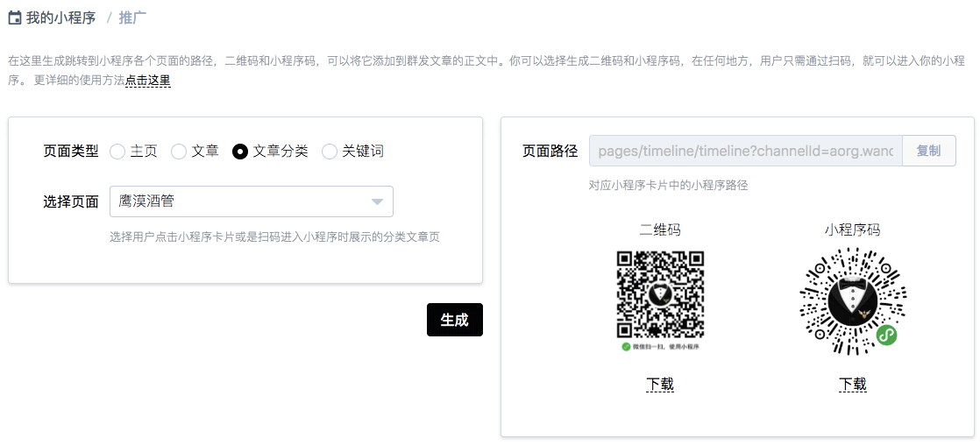Open the 点击这里 usage instructions link

(x=147, y=81)
